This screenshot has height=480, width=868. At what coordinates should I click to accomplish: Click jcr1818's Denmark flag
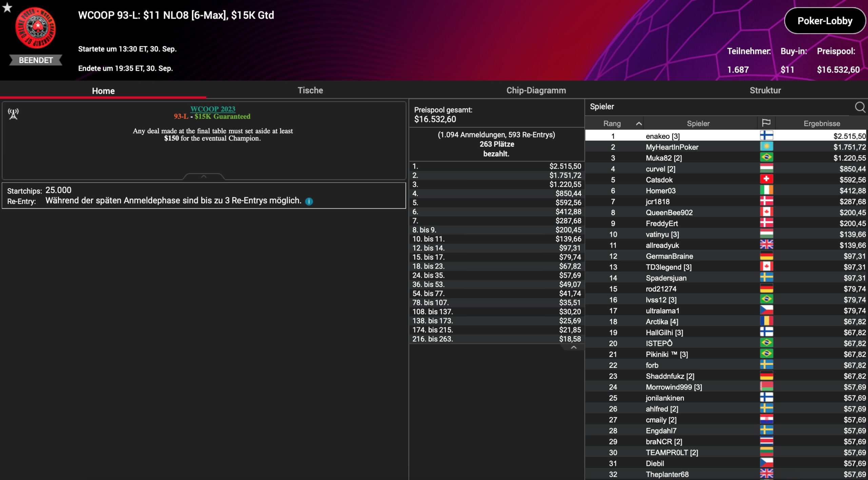766,201
